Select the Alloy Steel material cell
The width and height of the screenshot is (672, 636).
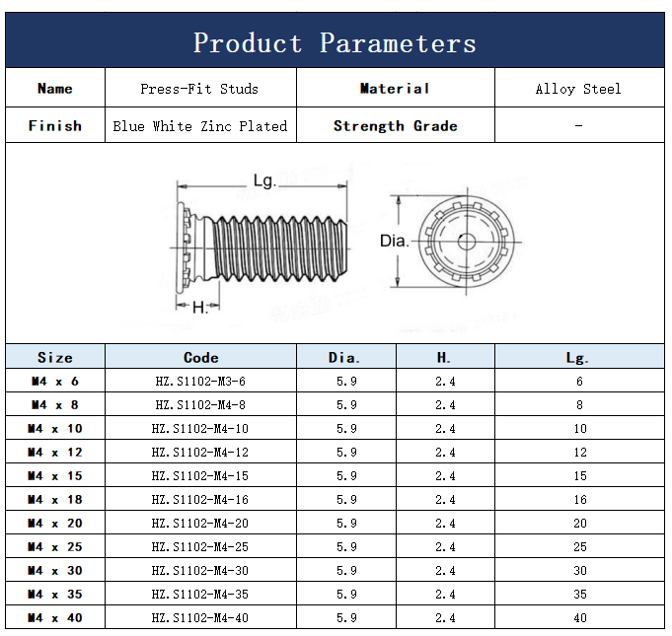click(x=578, y=89)
